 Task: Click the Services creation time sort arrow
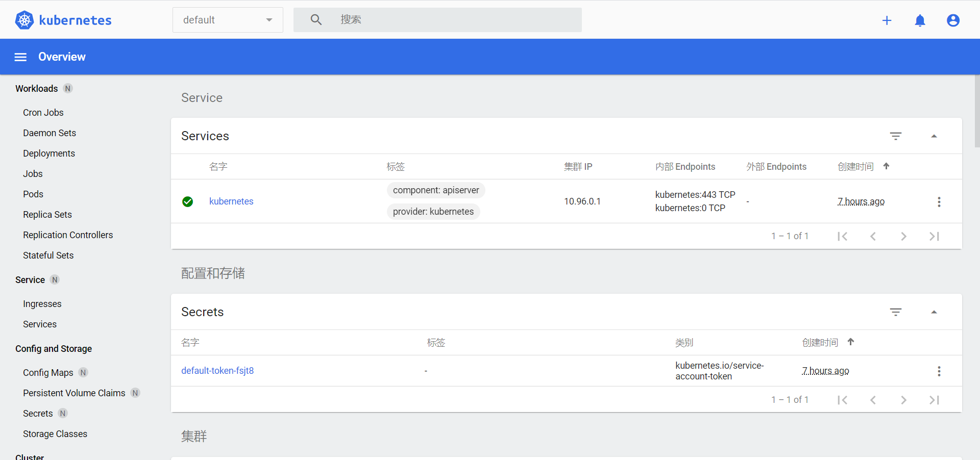pyautogui.click(x=886, y=166)
